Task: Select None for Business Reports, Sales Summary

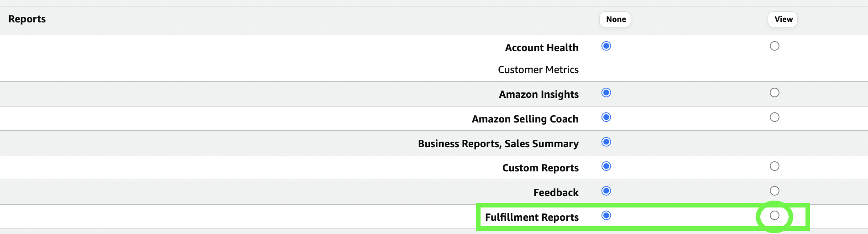Action: pyautogui.click(x=606, y=142)
